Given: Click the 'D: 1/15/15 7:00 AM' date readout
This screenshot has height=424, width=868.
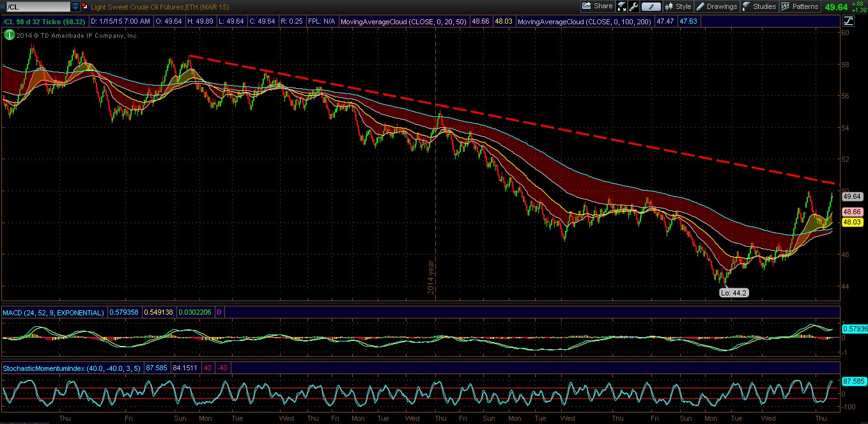Looking at the screenshot, I should (121, 21).
